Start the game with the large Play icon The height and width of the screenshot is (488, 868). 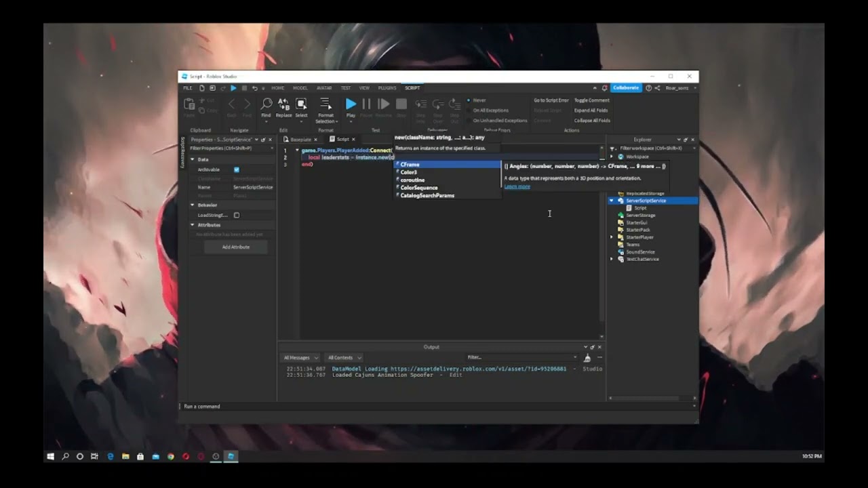click(351, 104)
